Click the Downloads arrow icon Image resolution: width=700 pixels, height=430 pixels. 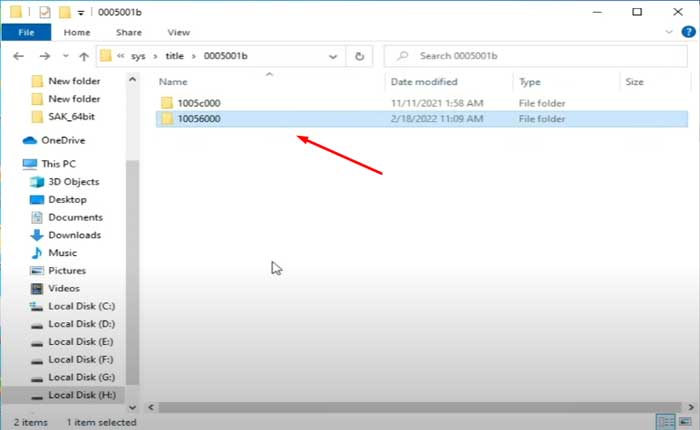tap(37, 235)
